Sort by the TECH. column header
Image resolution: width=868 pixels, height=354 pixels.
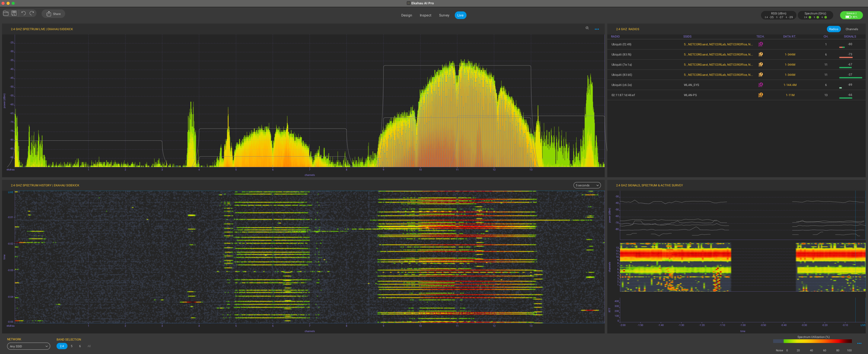pyautogui.click(x=760, y=36)
